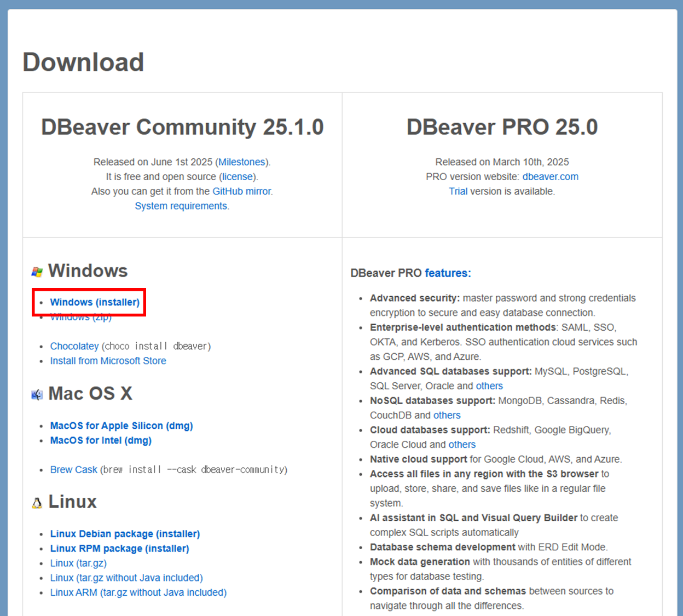The width and height of the screenshot is (683, 616).
Task: Click the 'choco install dbeaver' command text
Action: [x=156, y=346]
